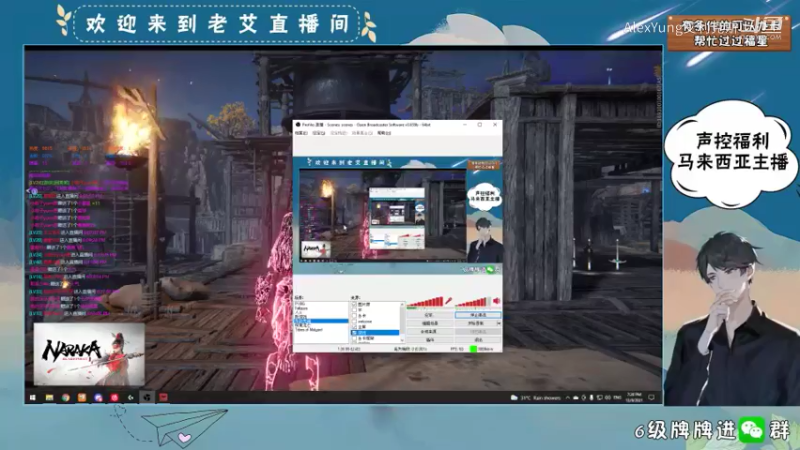Maximize the OBS window
The image size is (800, 450).
pos(480,124)
